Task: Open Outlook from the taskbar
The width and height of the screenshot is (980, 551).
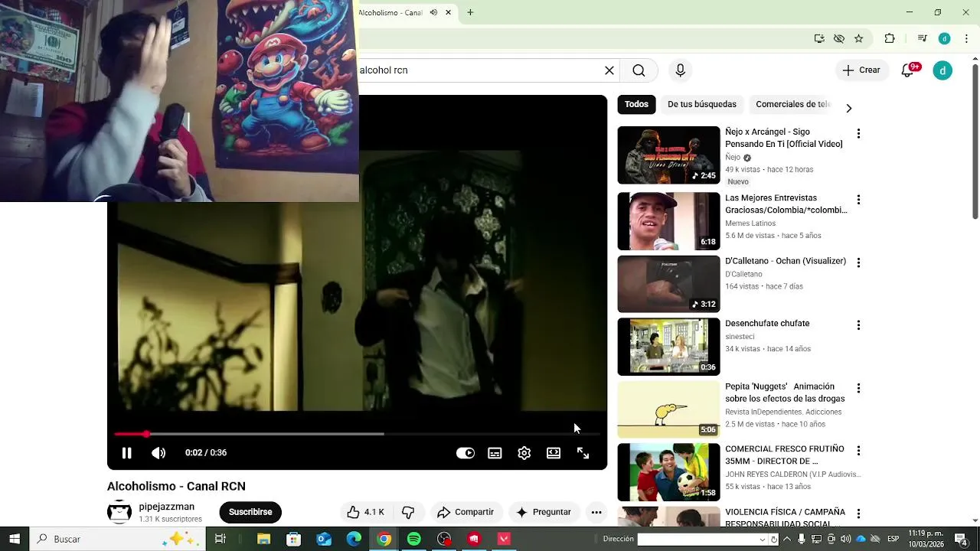Action: pos(324,539)
